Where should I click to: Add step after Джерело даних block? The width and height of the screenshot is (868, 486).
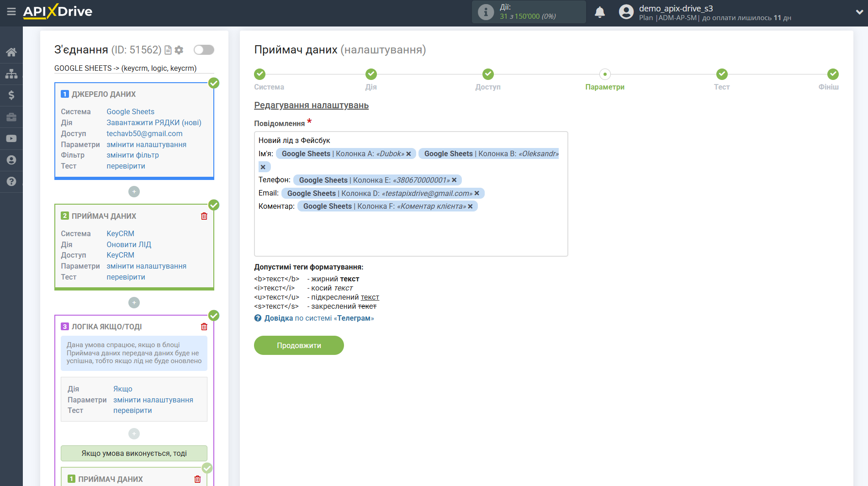click(134, 192)
